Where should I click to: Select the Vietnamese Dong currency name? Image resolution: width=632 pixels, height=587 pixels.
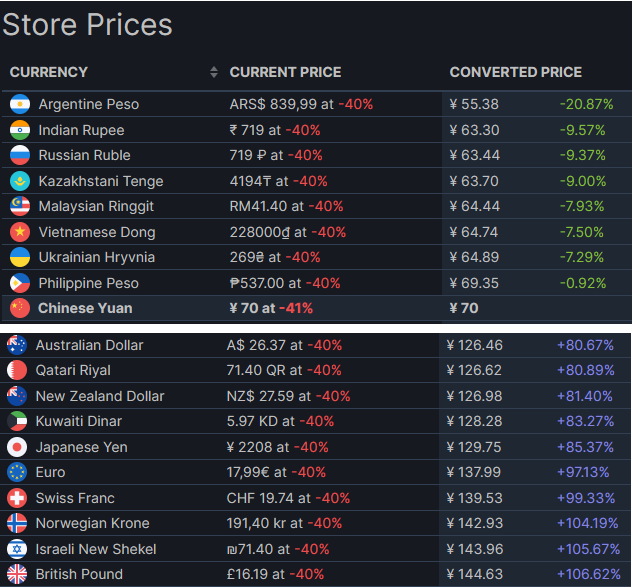point(97,232)
